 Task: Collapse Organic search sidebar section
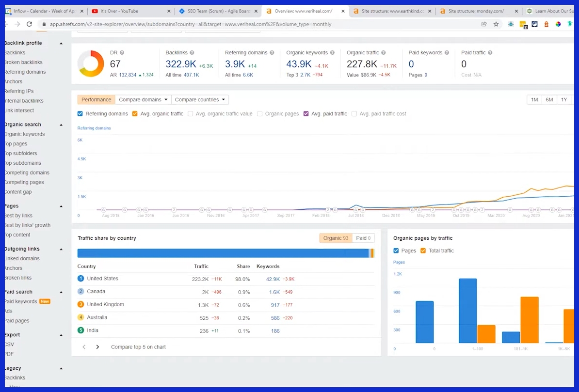pos(61,125)
